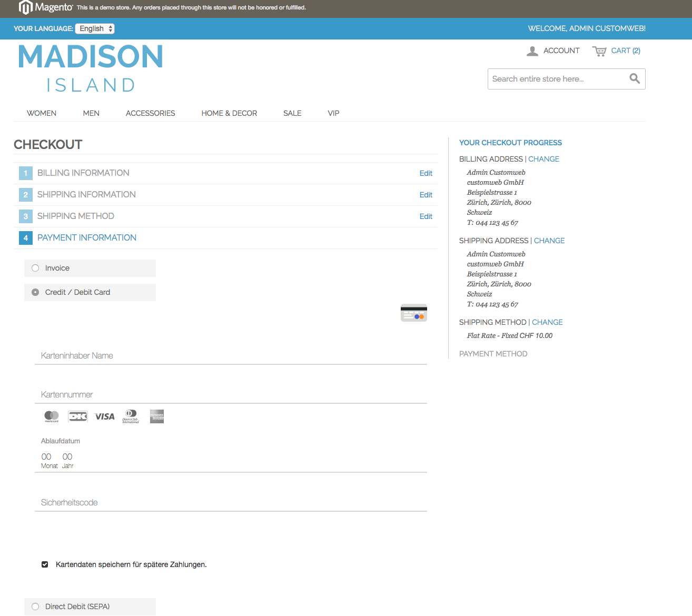The width and height of the screenshot is (692, 616).
Task: Click the Magento logo icon
Action: (x=26, y=7)
